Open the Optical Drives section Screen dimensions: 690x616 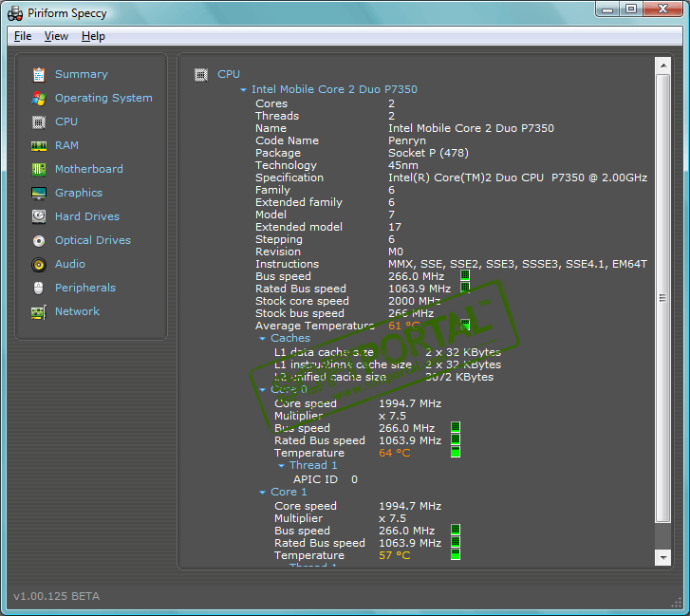[93, 241]
